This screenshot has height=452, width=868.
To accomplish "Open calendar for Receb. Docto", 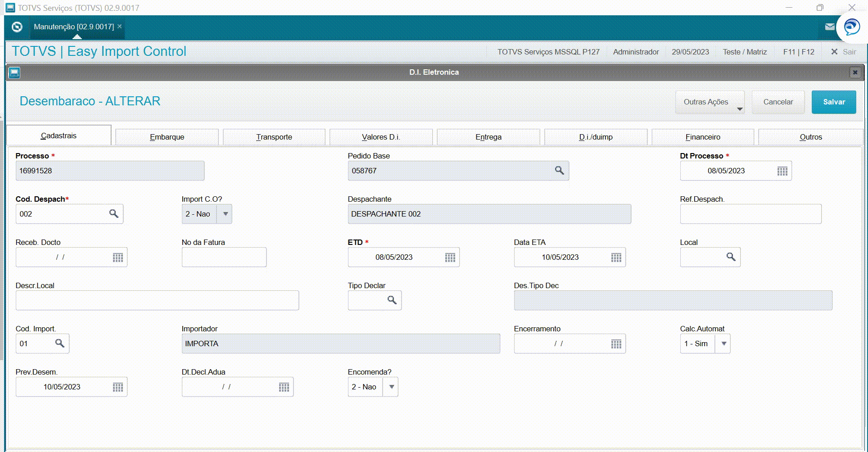I will coord(118,258).
